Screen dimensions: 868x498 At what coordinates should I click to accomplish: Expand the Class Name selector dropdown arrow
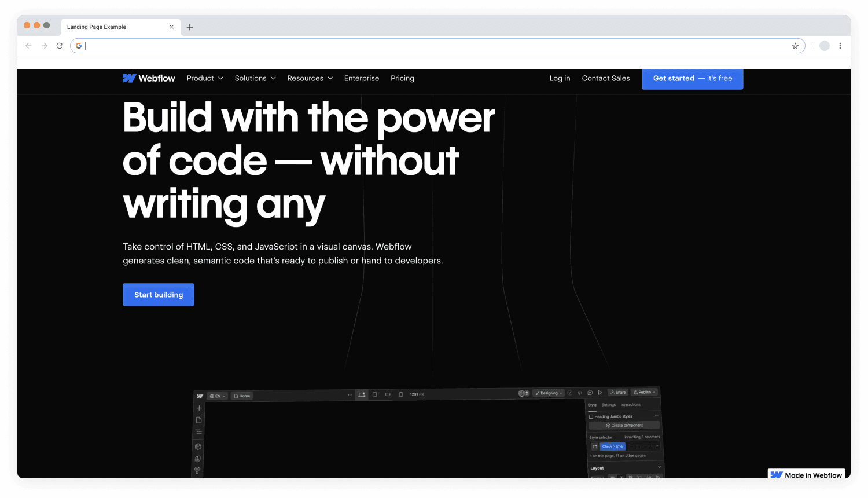pyautogui.click(x=657, y=446)
